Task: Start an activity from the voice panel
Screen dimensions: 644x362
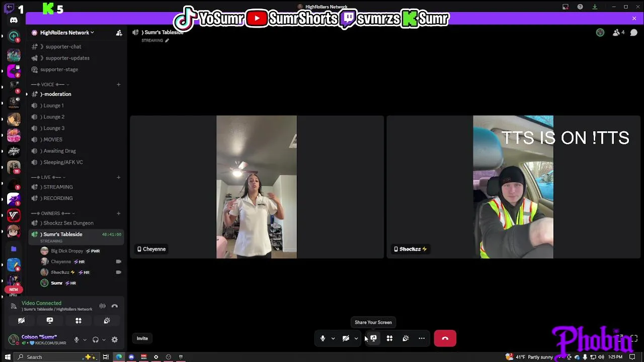Action: [x=78, y=320]
